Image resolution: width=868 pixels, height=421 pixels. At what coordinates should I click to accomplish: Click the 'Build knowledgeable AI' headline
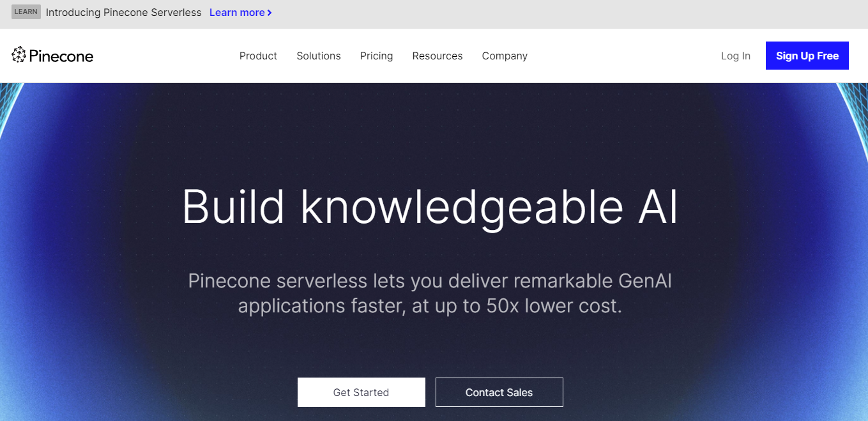coord(430,208)
